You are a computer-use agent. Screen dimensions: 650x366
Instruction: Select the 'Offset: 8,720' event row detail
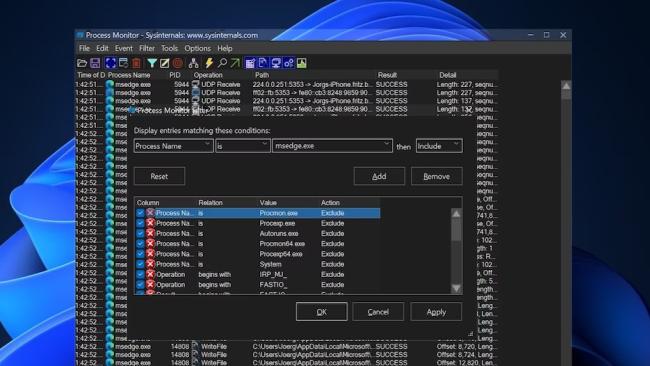(467, 347)
